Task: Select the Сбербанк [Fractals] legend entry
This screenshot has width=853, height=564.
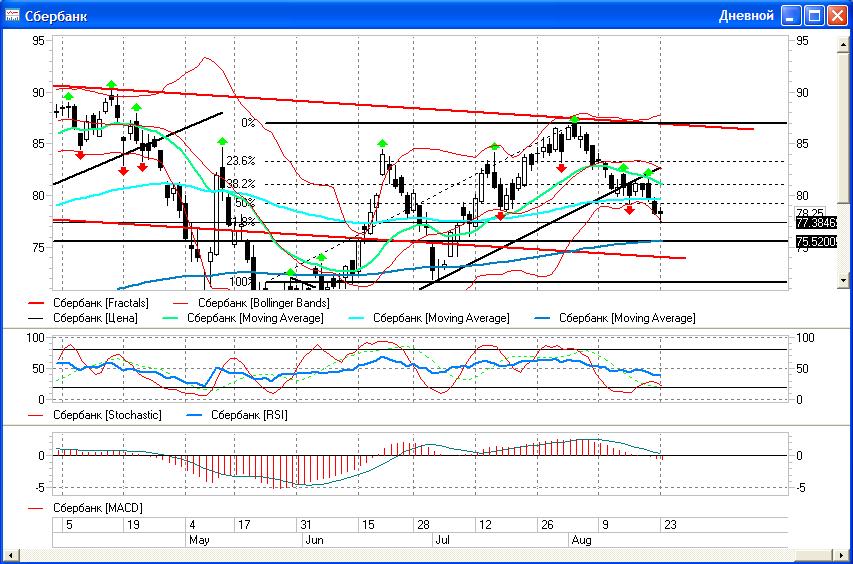Action: coord(88,303)
